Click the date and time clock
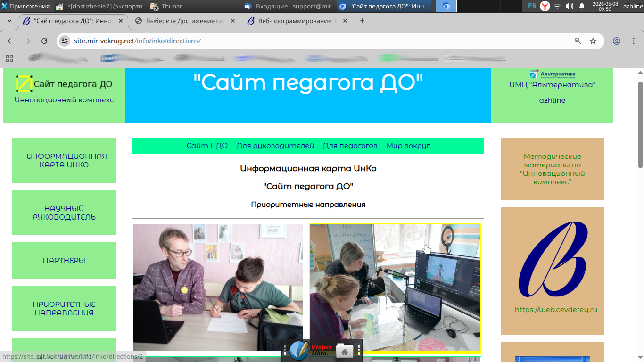Screen dimensions: 644x362 coord(605,6)
